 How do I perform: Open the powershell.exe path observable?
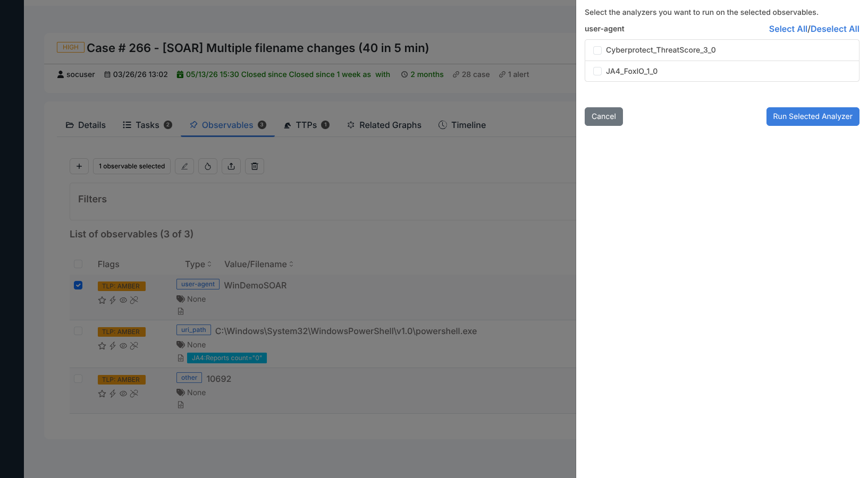click(346, 331)
